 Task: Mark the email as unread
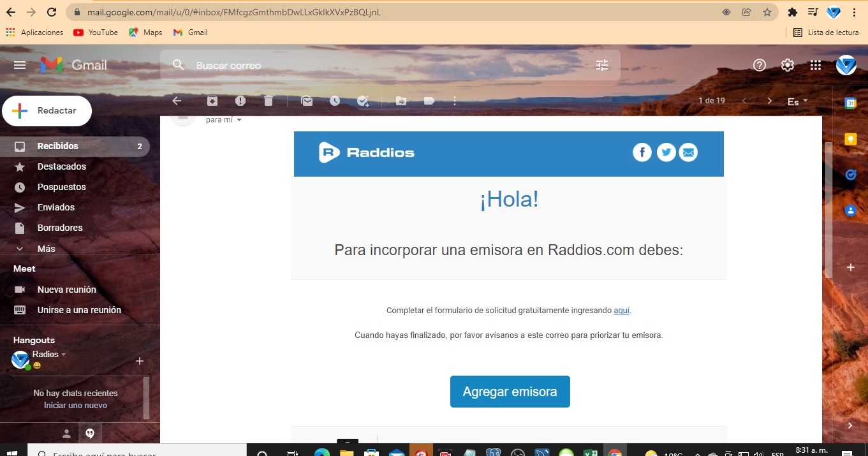pyautogui.click(x=307, y=101)
